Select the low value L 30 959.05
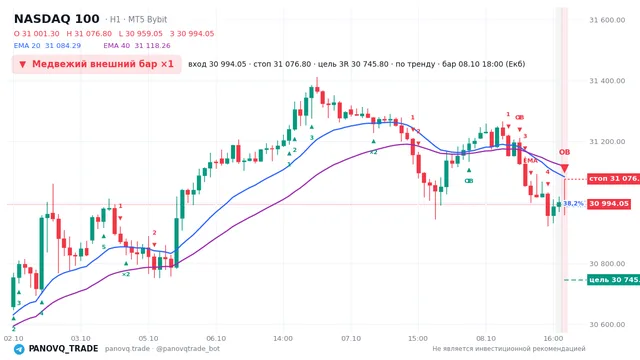 [141, 33]
